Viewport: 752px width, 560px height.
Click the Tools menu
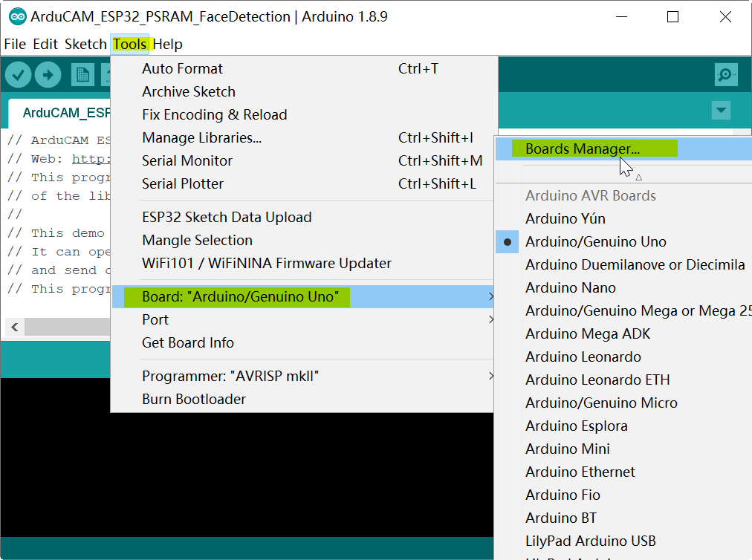coord(129,44)
